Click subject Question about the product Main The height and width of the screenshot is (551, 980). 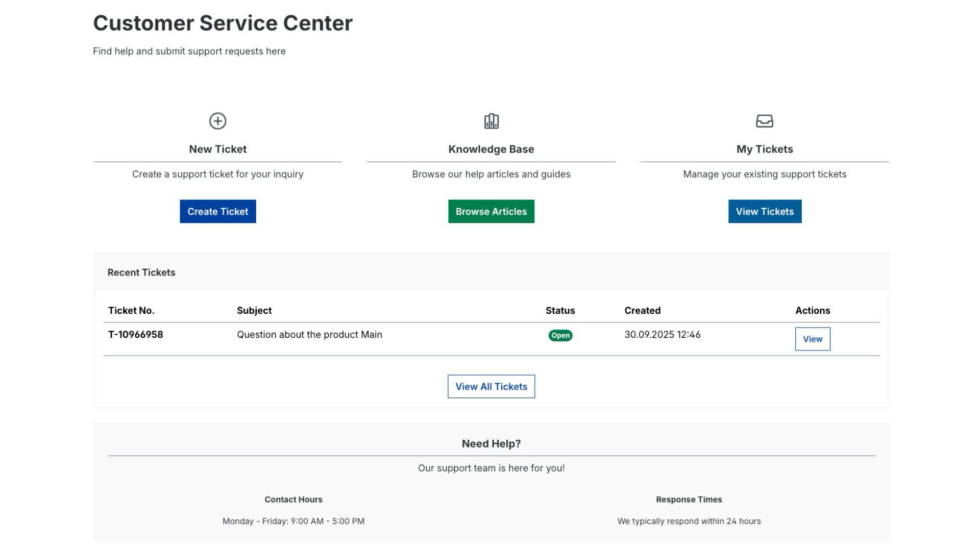tap(309, 335)
